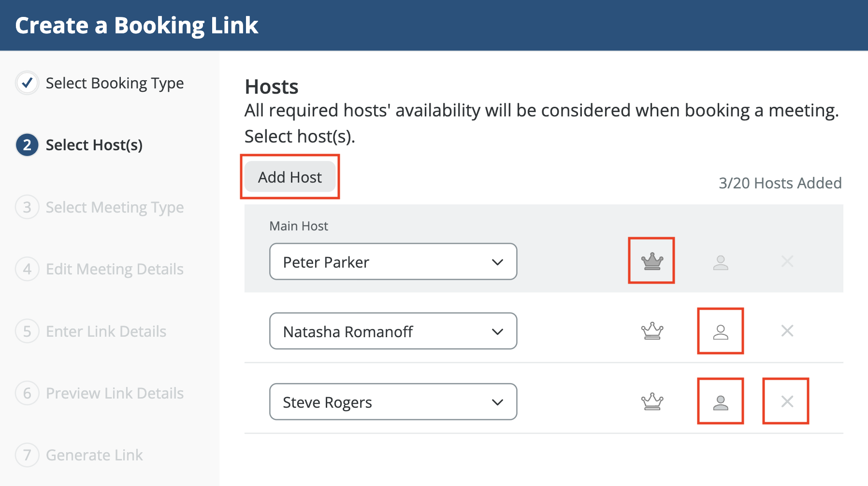Go to Select Booking Type step
The image size is (868, 486).
(115, 83)
